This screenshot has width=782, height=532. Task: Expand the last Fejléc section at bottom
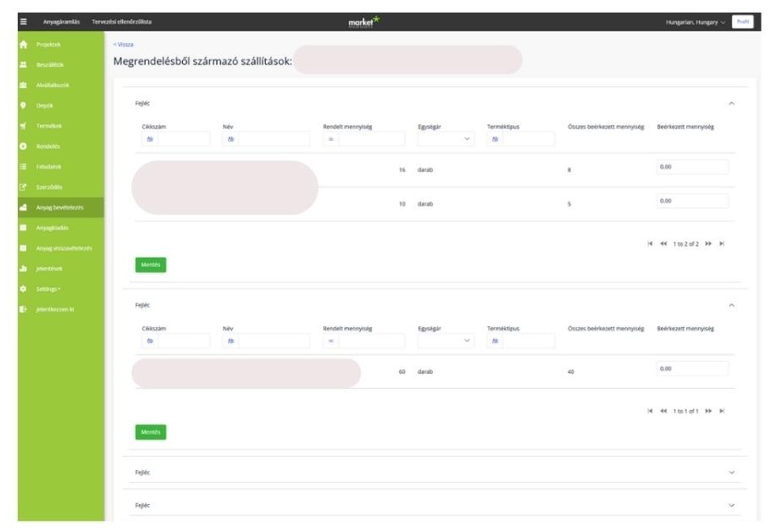tap(732, 505)
